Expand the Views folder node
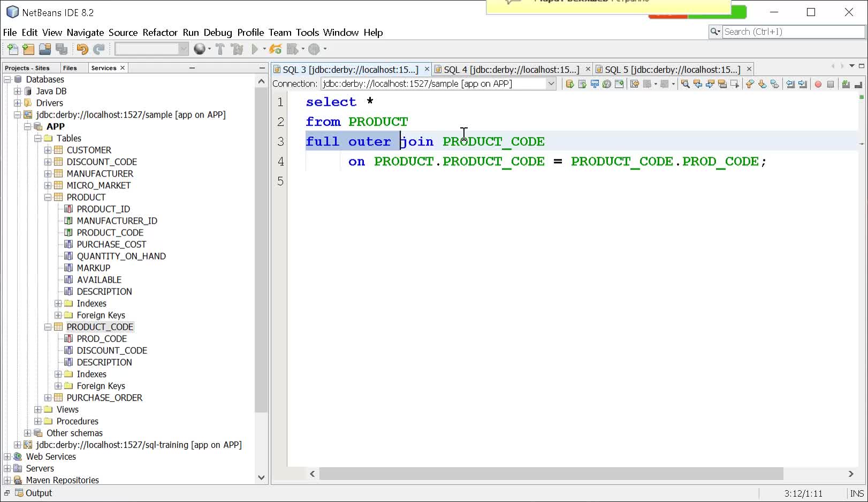 click(x=37, y=409)
